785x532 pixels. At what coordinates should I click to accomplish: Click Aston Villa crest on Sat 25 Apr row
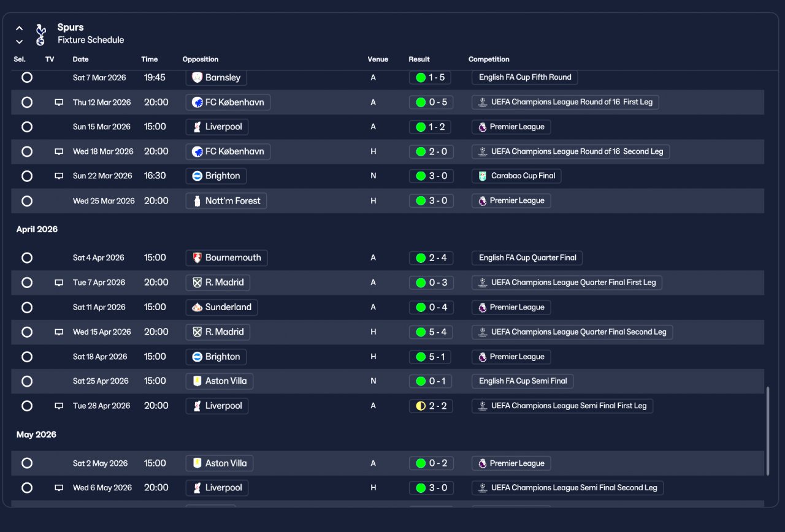pyautogui.click(x=197, y=381)
